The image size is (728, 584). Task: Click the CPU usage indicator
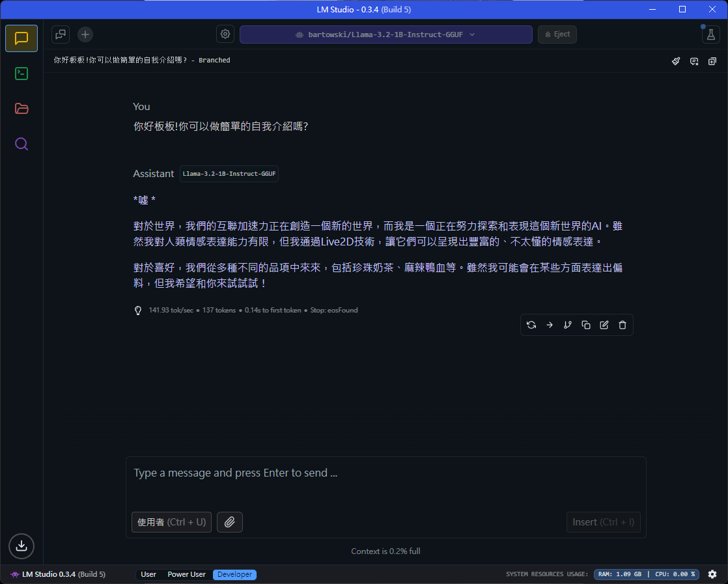coord(675,574)
